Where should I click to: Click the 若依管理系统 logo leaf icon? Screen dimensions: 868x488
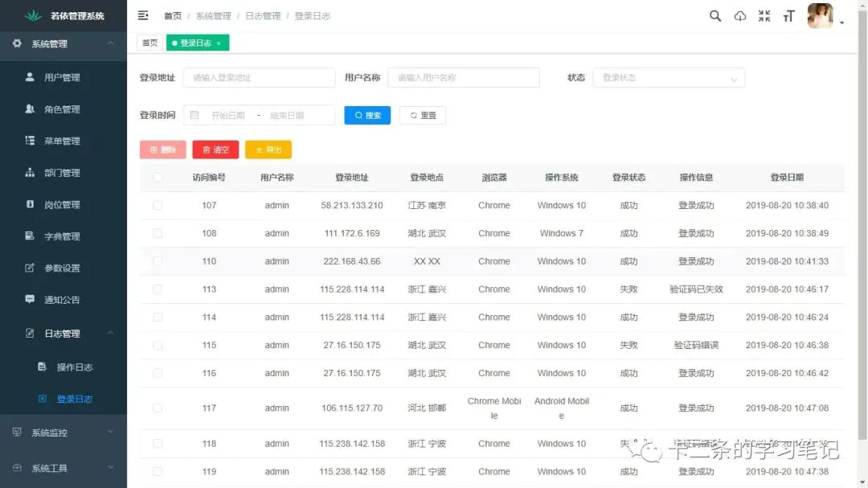coord(33,15)
